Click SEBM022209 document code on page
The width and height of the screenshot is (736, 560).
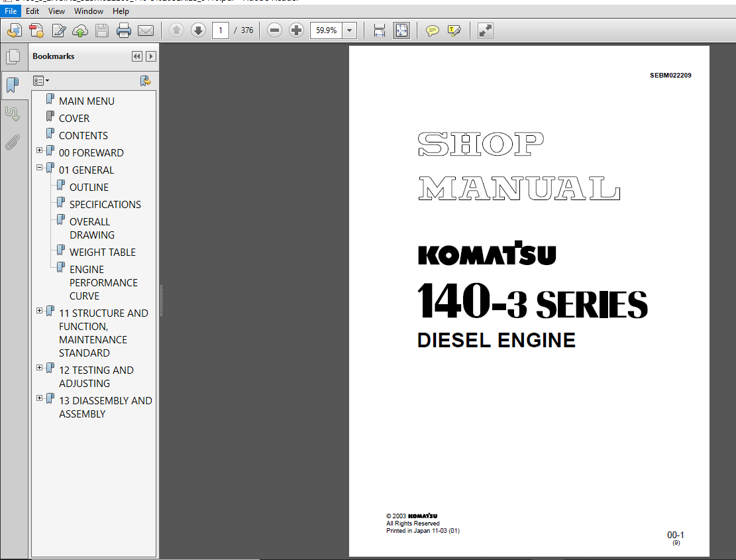[x=670, y=75]
